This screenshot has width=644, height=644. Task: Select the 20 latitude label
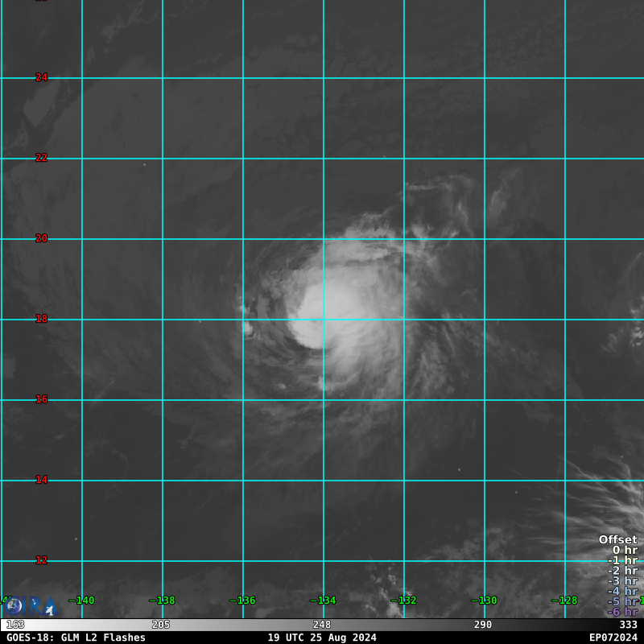tap(42, 238)
